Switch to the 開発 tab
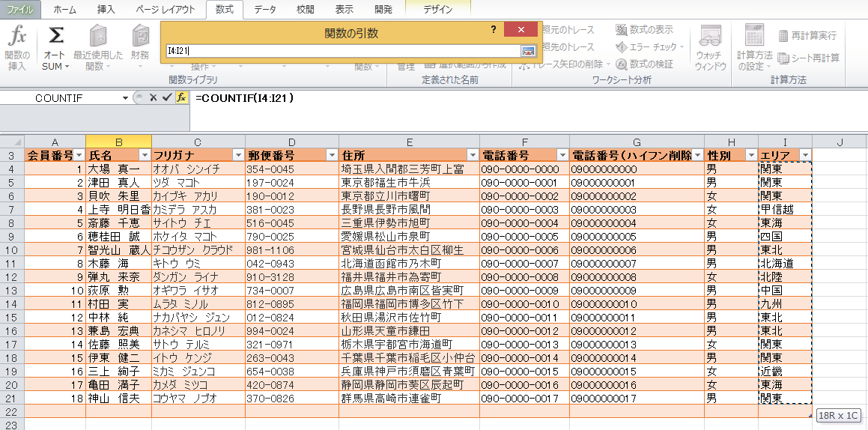The width and height of the screenshot is (868, 430). 383,10
